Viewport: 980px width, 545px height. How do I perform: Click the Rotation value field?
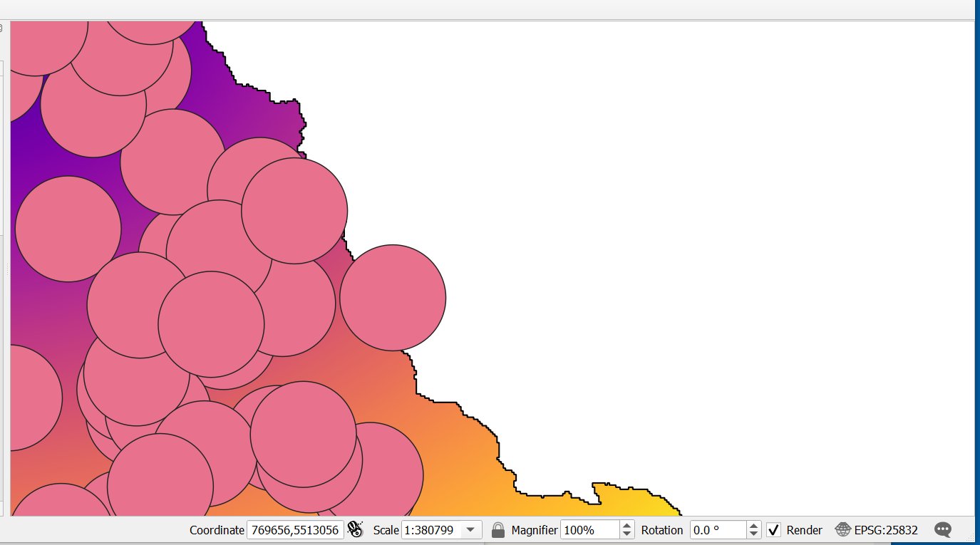pos(718,530)
